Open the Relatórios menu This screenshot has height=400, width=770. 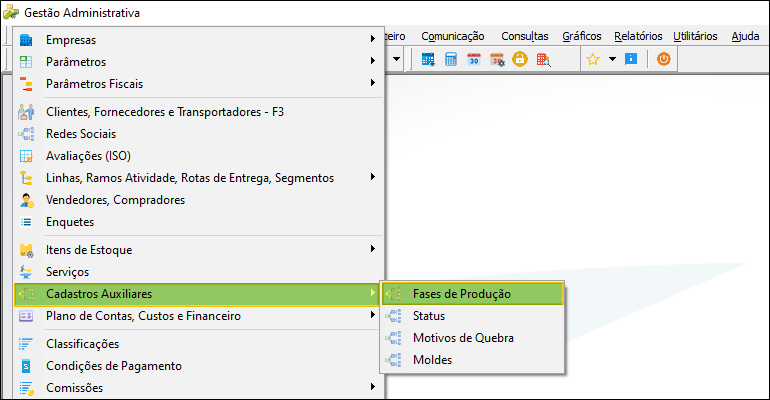pyautogui.click(x=638, y=36)
